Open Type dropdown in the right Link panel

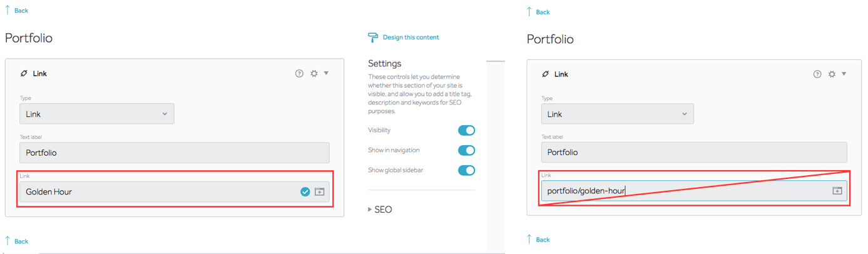(x=617, y=114)
